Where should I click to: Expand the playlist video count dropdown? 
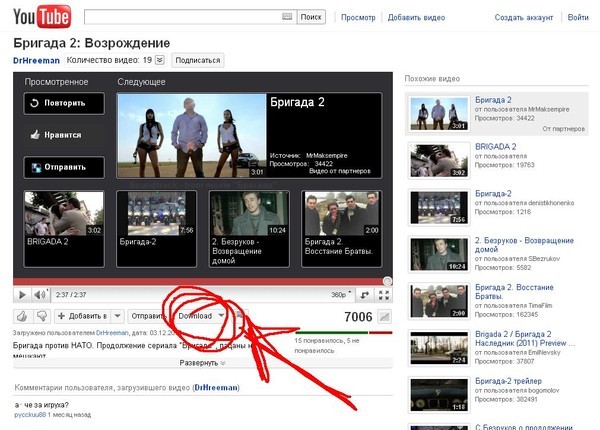click(x=160, y=60)
